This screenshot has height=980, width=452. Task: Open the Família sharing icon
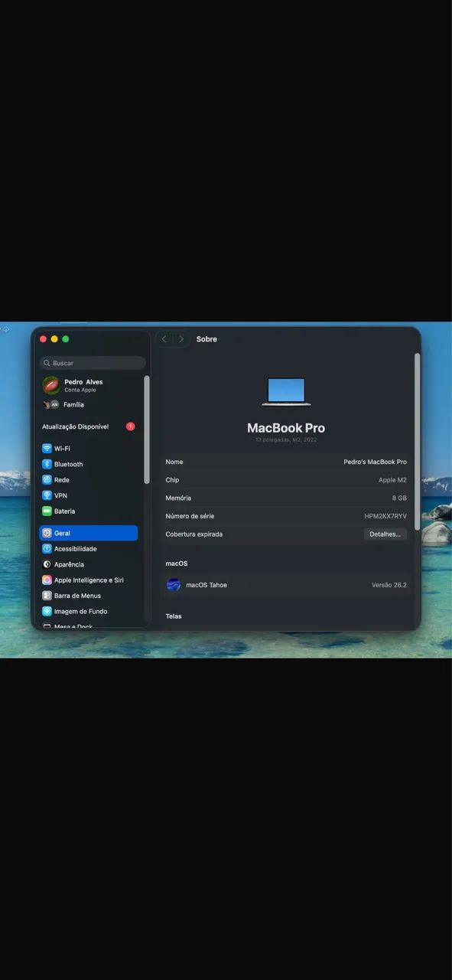(x=51, y=404)
